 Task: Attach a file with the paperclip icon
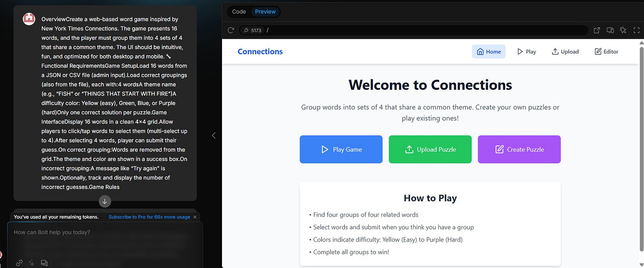pos(19,263)
